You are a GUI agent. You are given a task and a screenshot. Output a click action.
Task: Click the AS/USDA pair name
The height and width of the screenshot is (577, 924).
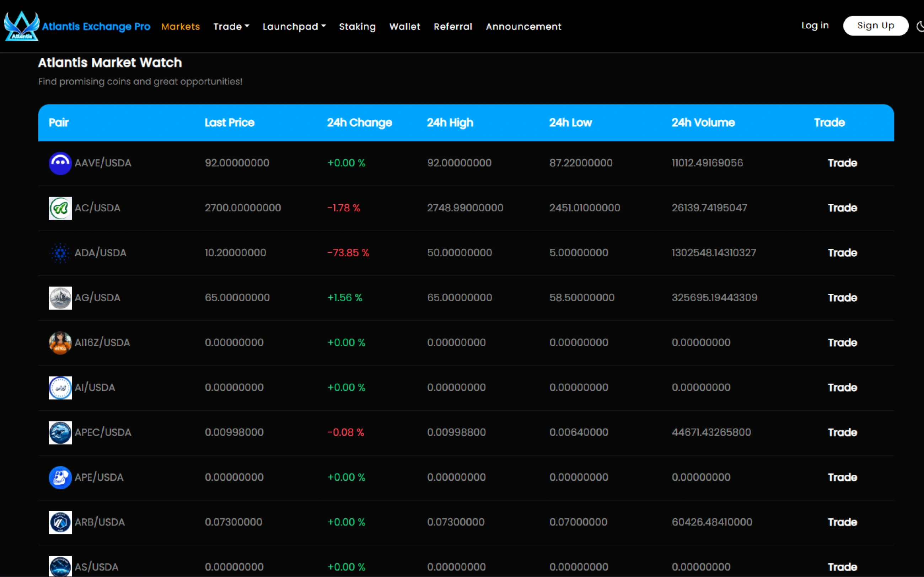click(97, 567)
